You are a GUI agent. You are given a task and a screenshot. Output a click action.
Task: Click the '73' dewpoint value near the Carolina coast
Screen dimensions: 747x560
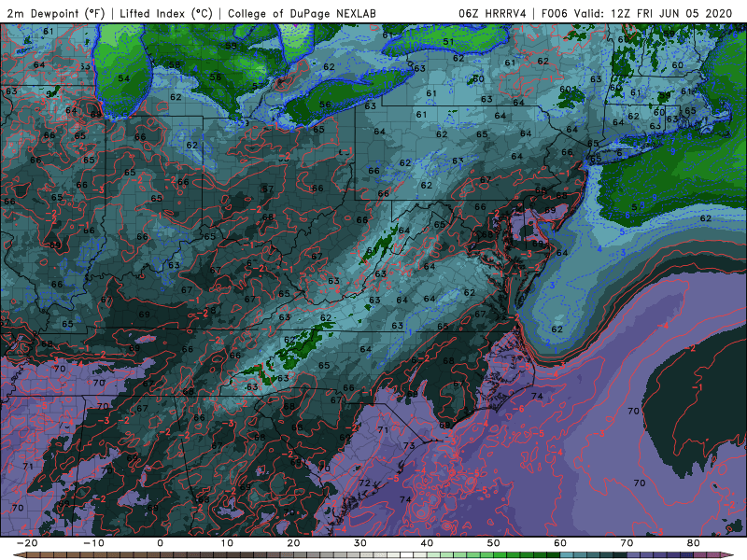409,446
